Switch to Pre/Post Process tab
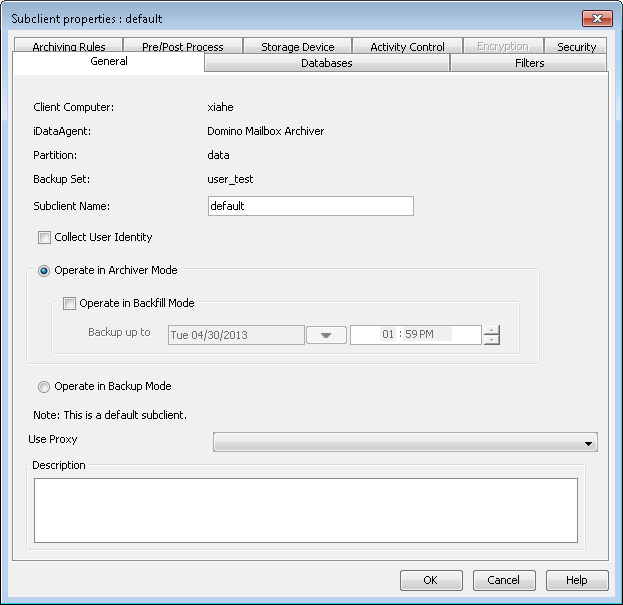Viewport: 623px width, 605px height. [182, 47]
